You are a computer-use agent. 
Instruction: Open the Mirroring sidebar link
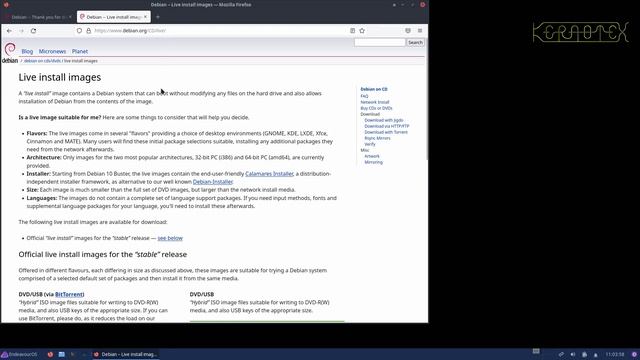(x=373, y=162)
